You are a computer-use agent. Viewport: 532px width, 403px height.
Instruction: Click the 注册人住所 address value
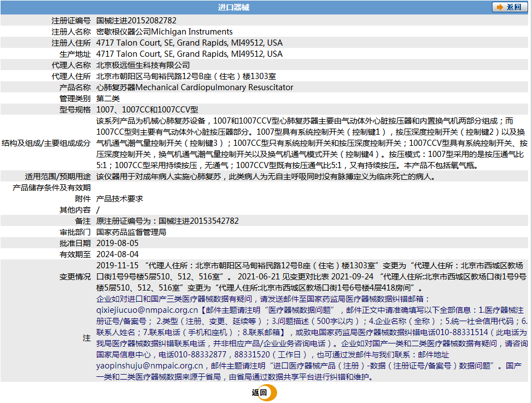(x=189, y=43)
